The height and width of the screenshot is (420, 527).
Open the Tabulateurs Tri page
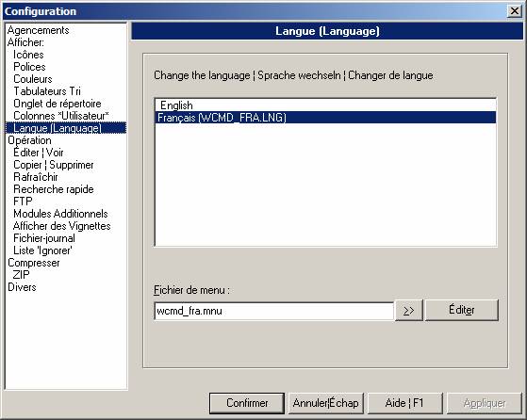[x=47, y=91]
